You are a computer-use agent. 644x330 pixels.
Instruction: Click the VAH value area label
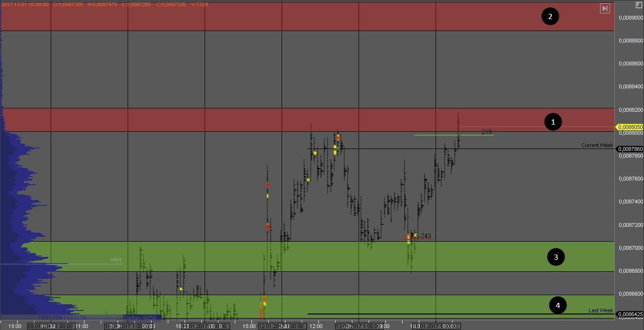click(x=116, y=260)
